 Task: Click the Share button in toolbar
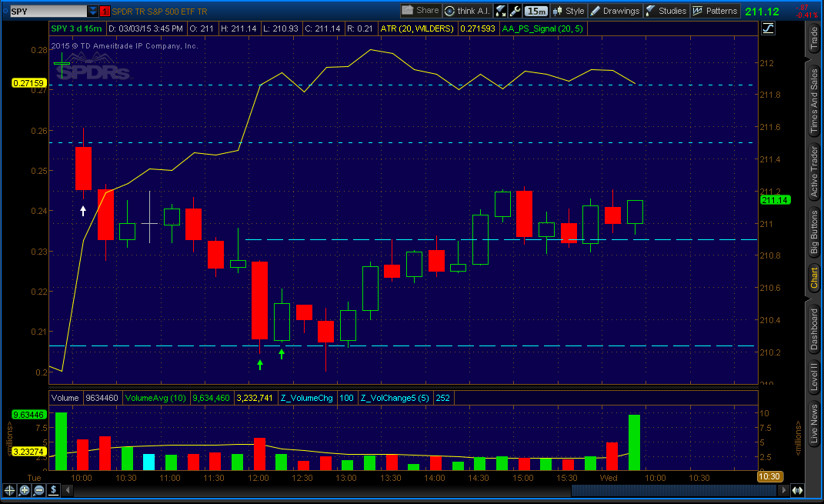pos(420,11)
